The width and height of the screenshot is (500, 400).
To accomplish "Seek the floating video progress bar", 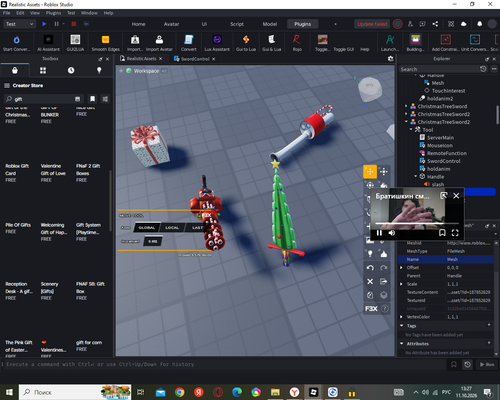I will (x=417, y=224).
